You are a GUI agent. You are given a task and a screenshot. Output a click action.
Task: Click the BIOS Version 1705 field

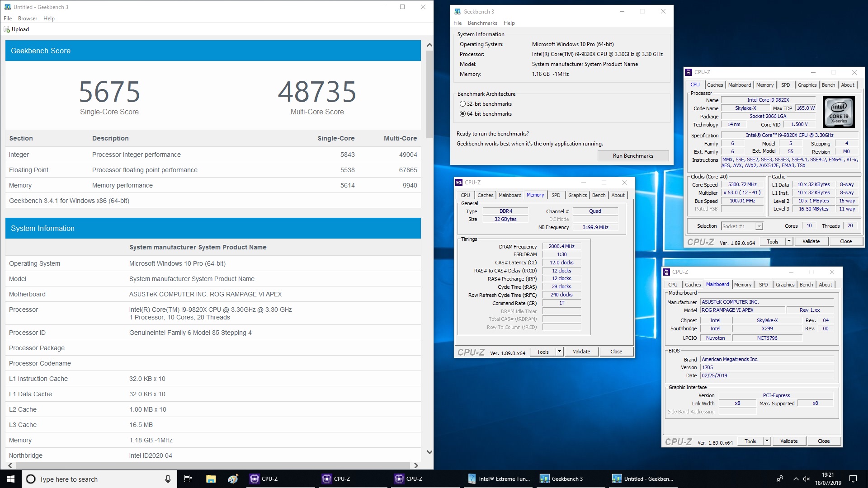tap(767, 367)
